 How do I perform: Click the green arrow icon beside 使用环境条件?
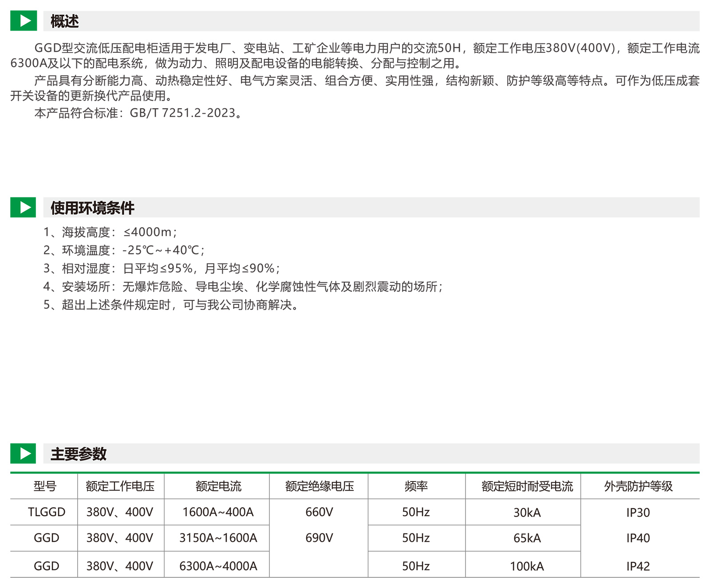pos(23,207)
